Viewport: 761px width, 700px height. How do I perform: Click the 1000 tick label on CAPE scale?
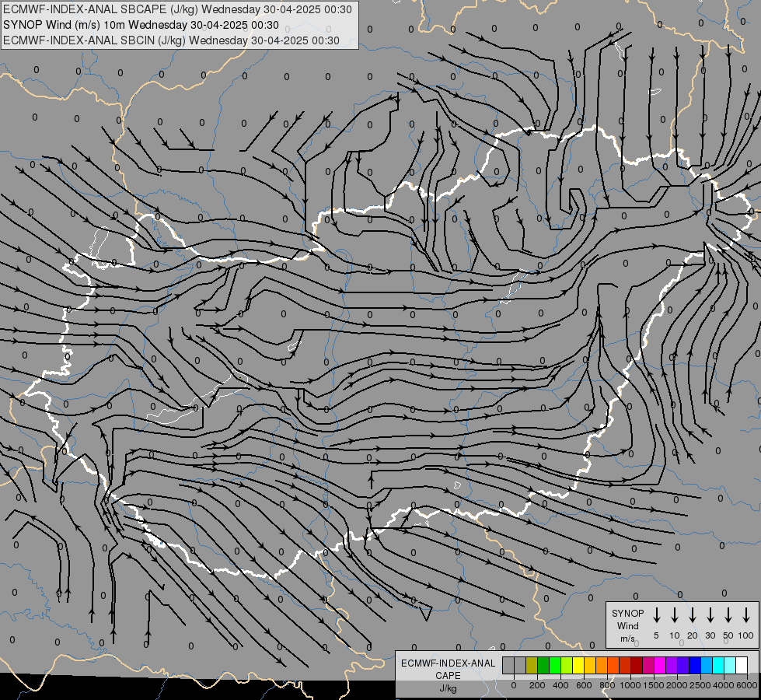tap(630, 685)
